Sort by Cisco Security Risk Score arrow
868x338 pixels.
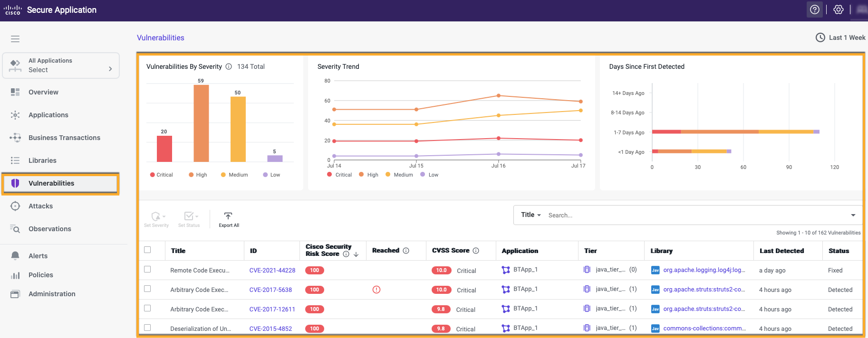(356, 254)
